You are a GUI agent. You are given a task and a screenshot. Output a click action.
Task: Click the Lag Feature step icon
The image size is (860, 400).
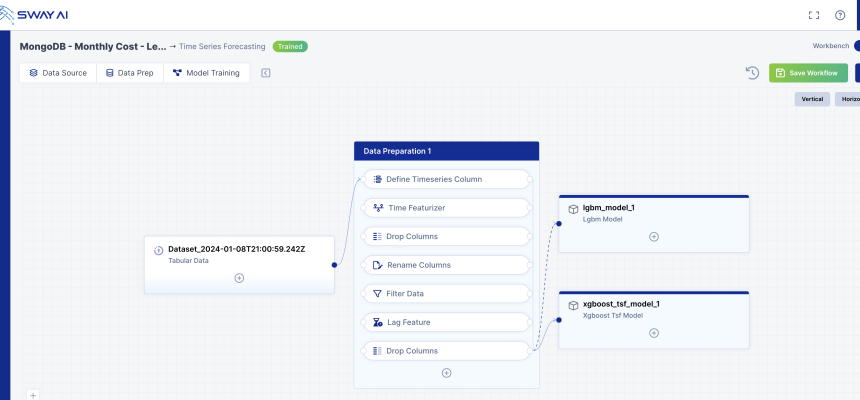(x=377, y=322)
